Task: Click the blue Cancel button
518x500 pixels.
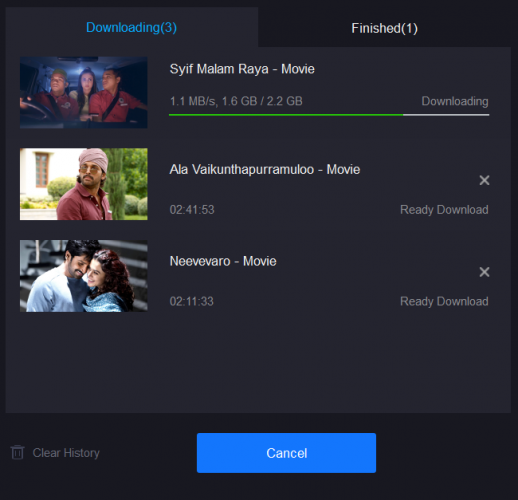Action: (x=286, y=453)
